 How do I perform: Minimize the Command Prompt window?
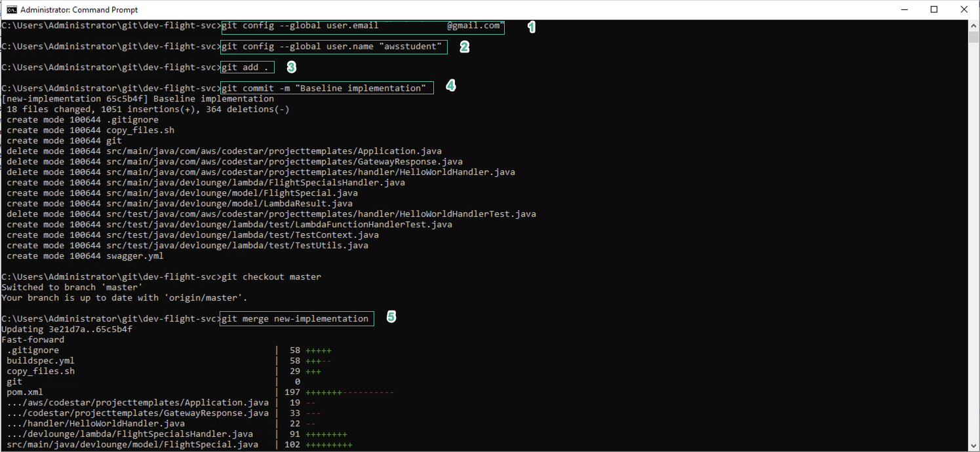pos(904,10)
